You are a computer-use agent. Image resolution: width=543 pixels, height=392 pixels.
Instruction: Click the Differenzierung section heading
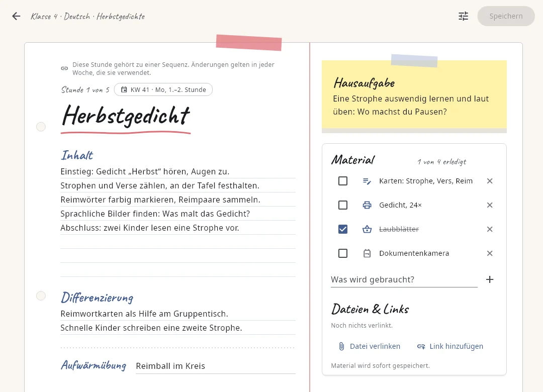click(x=97, y=298)
